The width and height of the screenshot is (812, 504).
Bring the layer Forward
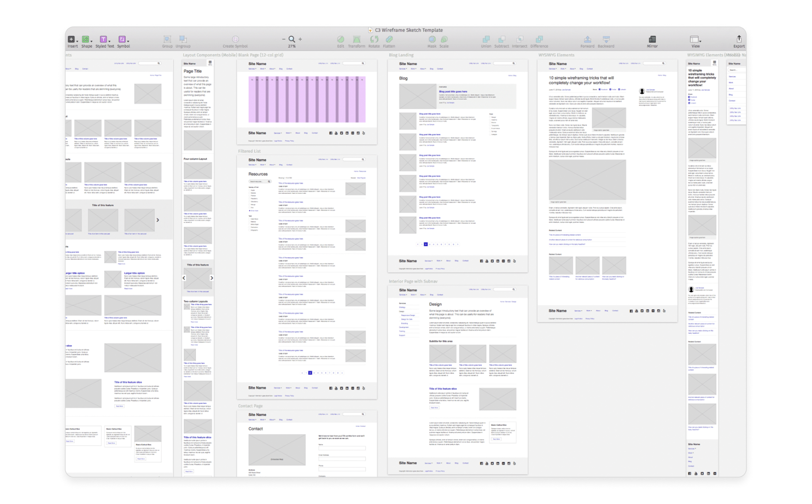[x=587, y=40]
